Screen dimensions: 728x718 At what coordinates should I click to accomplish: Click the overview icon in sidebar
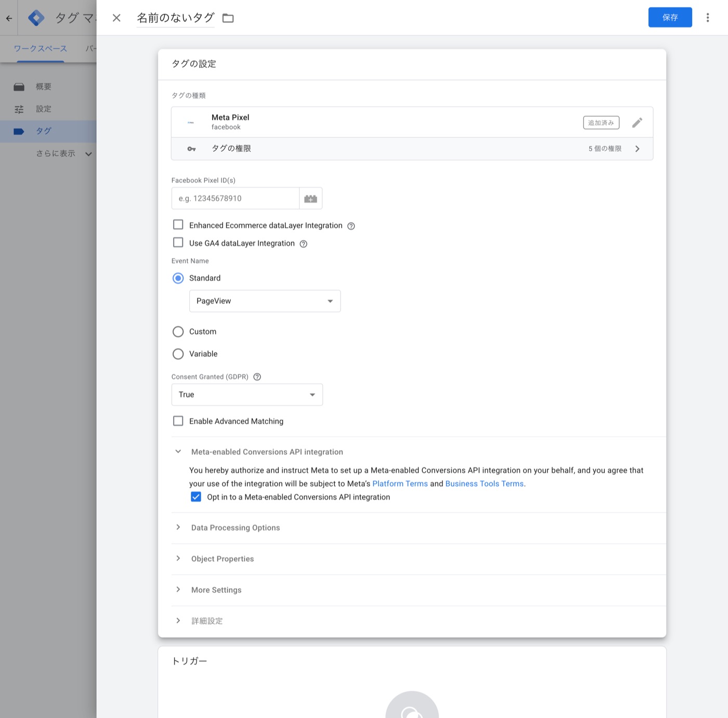tap(19, 87)
